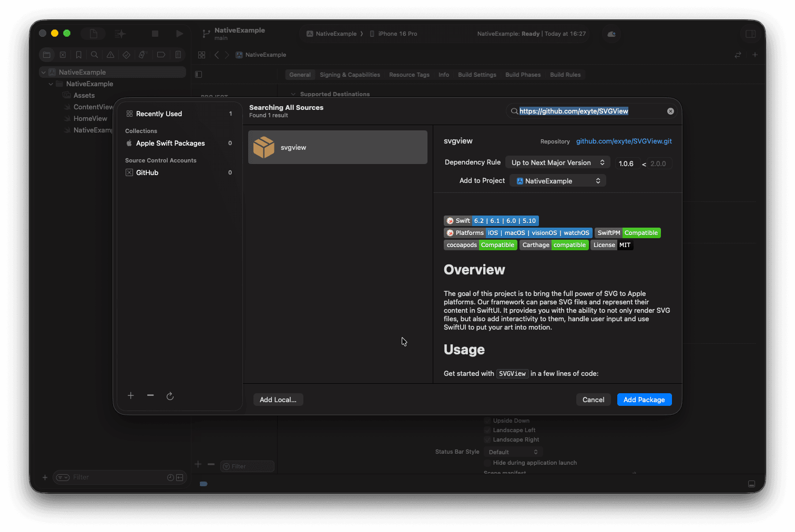Open the github.com/exyte/SVGView.git repository link

pos(624,141)
